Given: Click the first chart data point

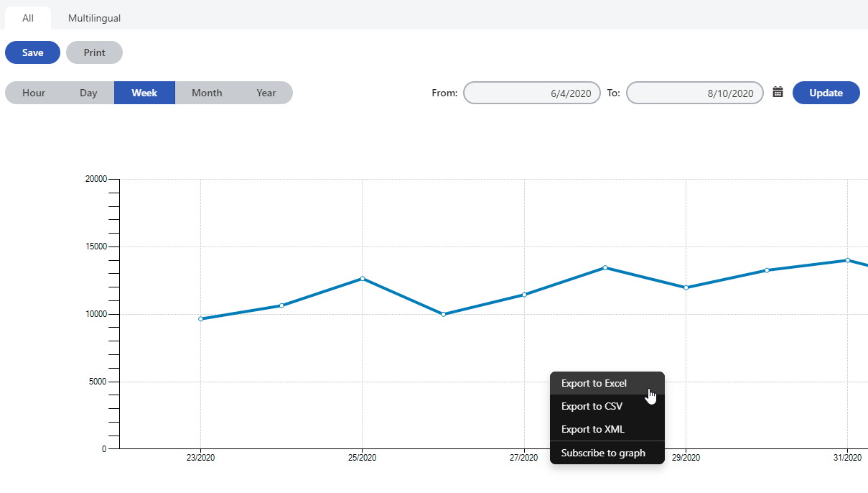Looking at the screenshot, I should (x=201, y=318).
